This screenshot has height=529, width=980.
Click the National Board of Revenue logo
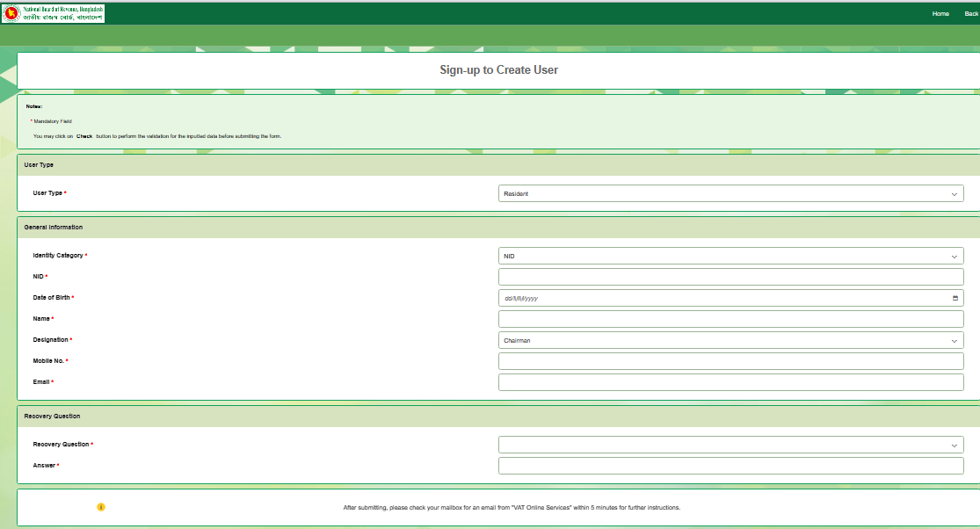point(54,13)
